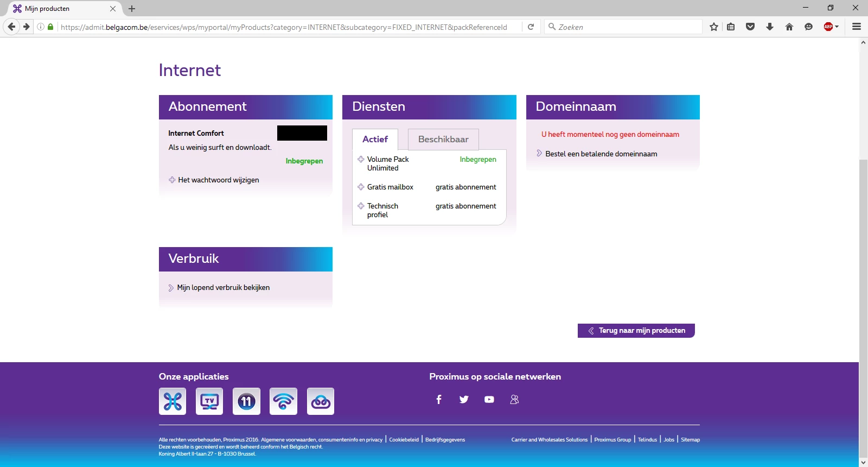Open the Proximus app icon in footer

point(173,401)
